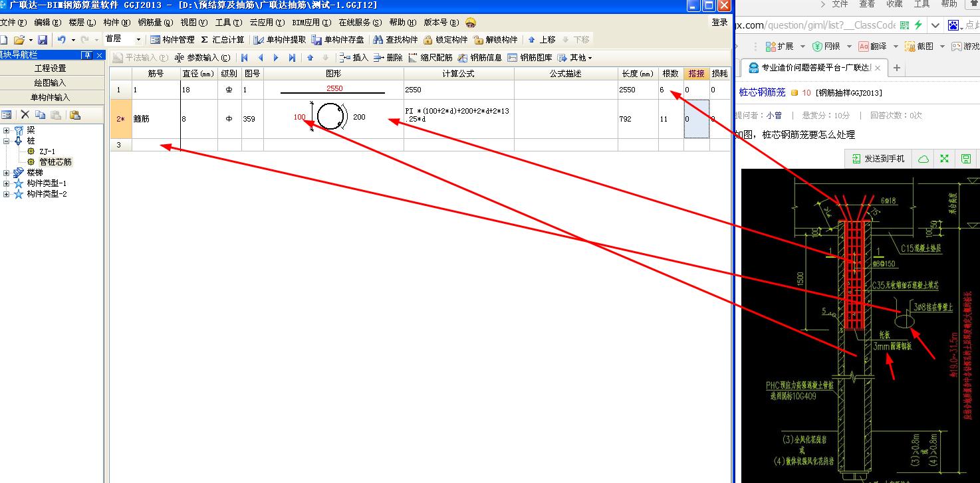
Task: Pin the 模块导航栏 panel
Action: pos(86,55)
